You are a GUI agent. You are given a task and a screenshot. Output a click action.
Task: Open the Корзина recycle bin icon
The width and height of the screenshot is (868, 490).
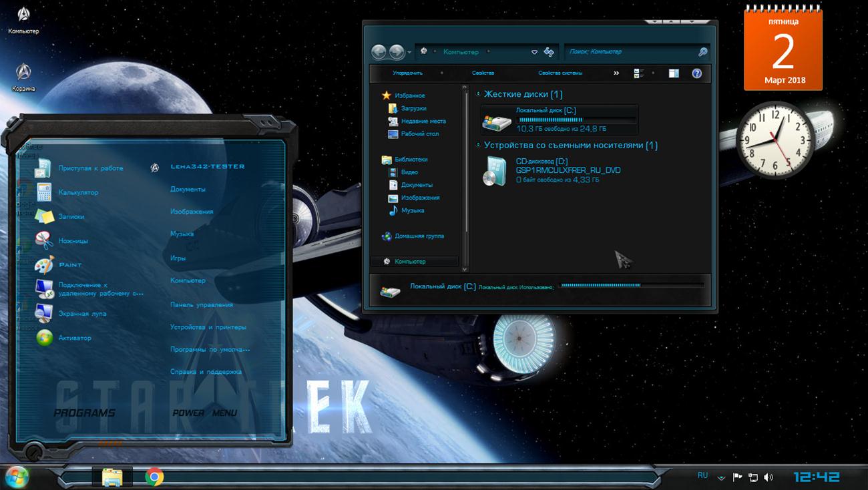[x=23, y=76]
